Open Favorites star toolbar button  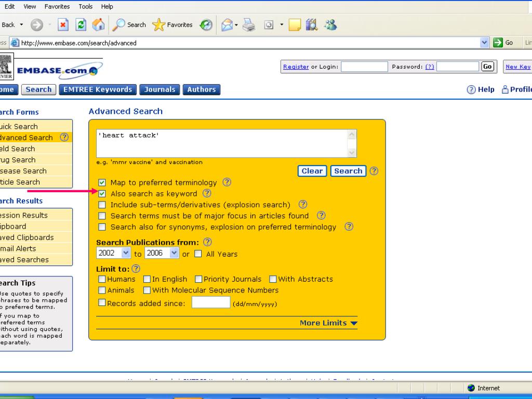pos(172,25)
